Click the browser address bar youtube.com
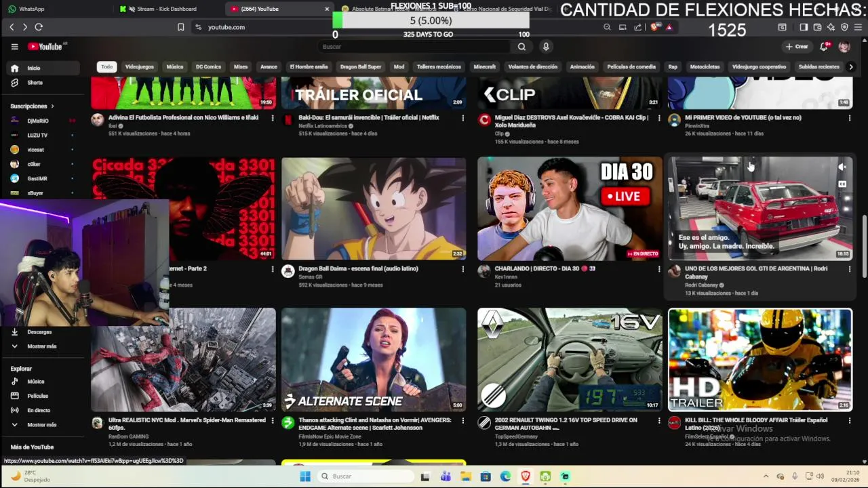 pyautogui.click(x=226, y=27)
